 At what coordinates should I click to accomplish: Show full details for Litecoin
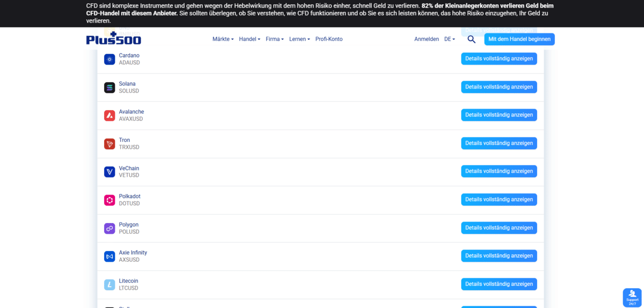tap(499, 284)
